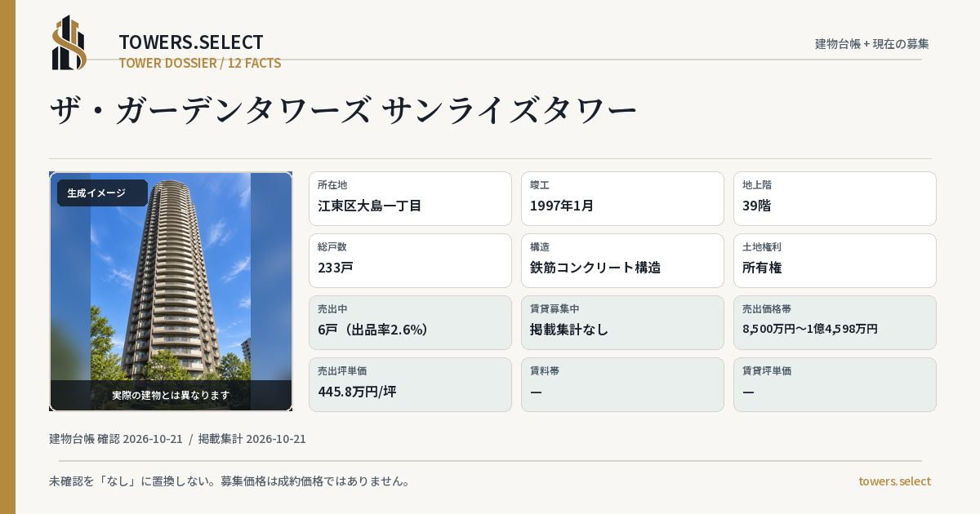
Task: Select the 賃料帯 card with dash value
Action: tap(622, 384)
